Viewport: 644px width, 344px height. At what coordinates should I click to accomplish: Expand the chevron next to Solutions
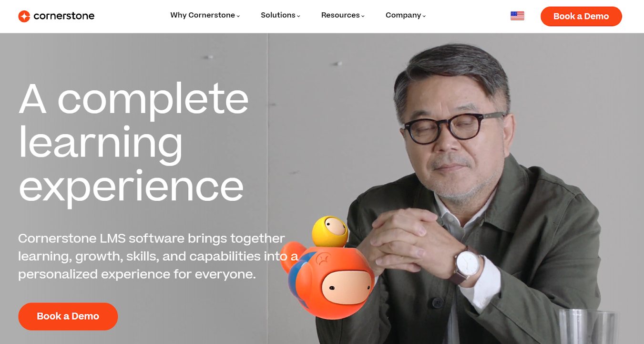(x=298, y=16)
